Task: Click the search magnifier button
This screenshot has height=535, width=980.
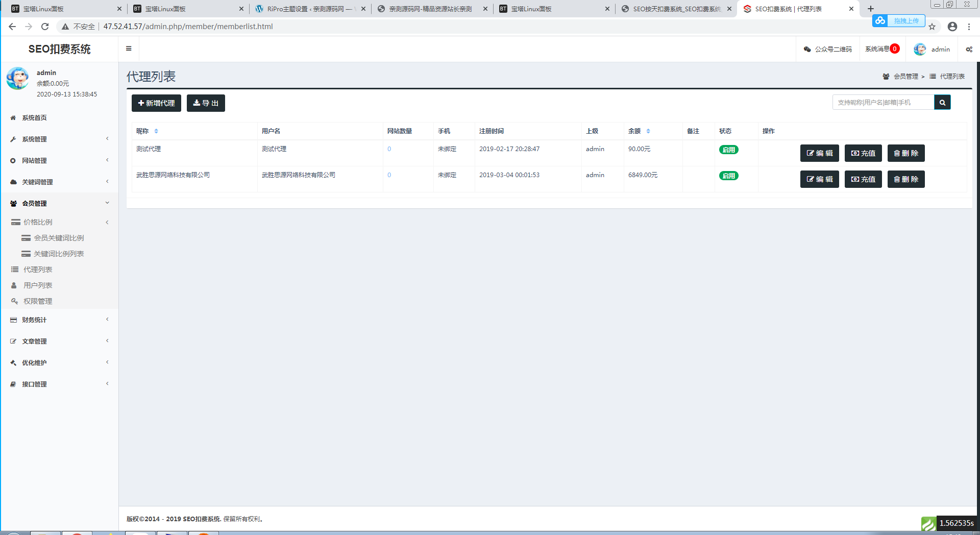Action: click(x=942, y=103)
